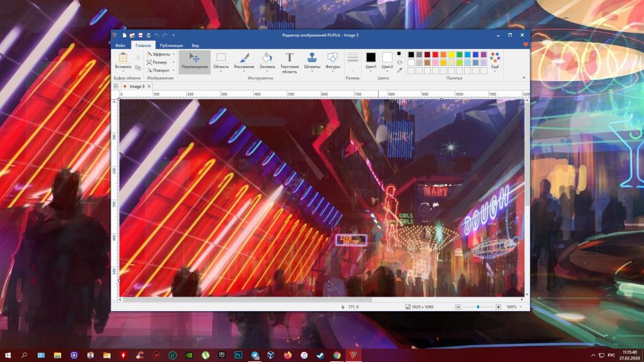Zoom out with the minus button
This screenshot has height=362, width=644.
tap(458, 307)
